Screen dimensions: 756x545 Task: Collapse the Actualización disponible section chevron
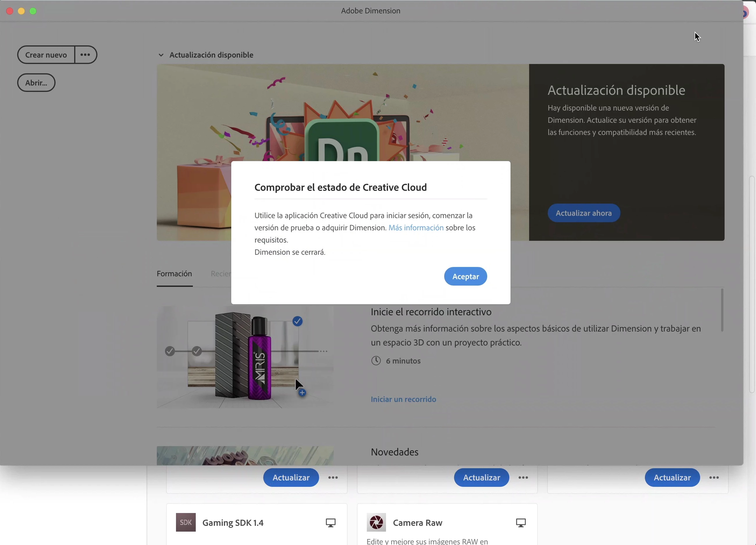coord(161,55)
